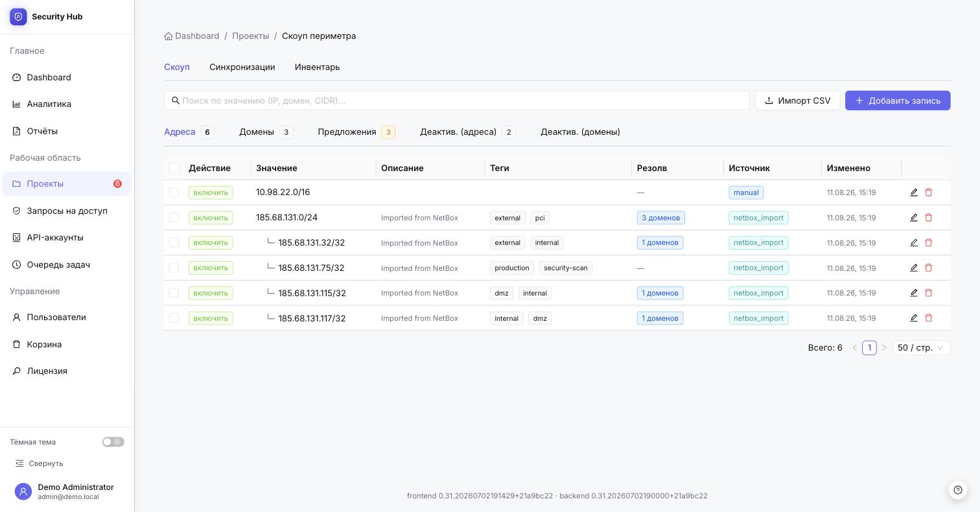The width and height of the screenshot is (980, 512).
Task: Delete the 185.68.131.75/32 entry
Action: [928, 268]
